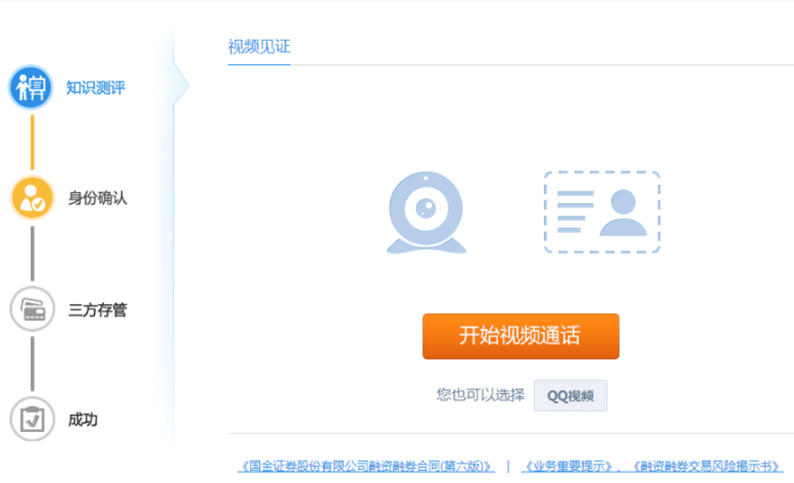The height and width of the screenshot is (483, 794).
Task: Click the sidebar arrow pointer beside 知识测评
Action: click(181, 87)
